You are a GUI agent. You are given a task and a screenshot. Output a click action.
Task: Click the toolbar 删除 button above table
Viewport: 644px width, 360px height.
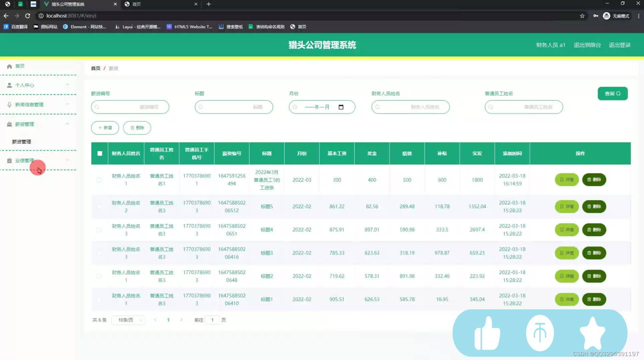[137, 128]
